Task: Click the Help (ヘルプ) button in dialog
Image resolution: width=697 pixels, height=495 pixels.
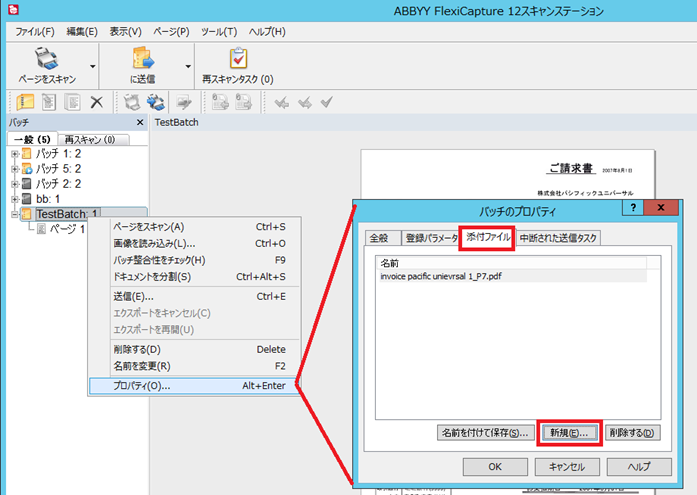Action: (x=639, y=467)
